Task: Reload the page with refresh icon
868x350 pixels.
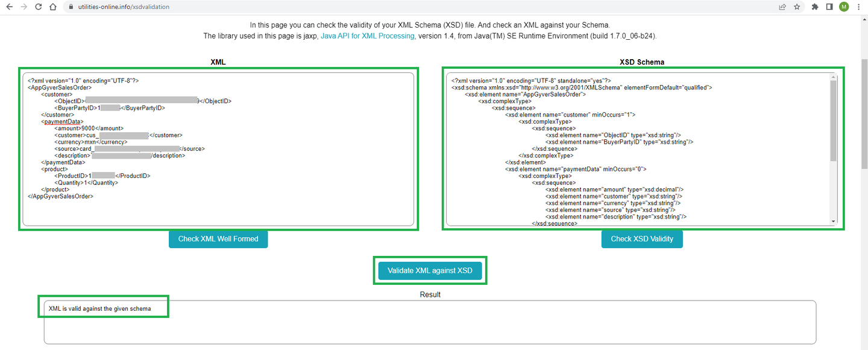Action: [38, 7]
